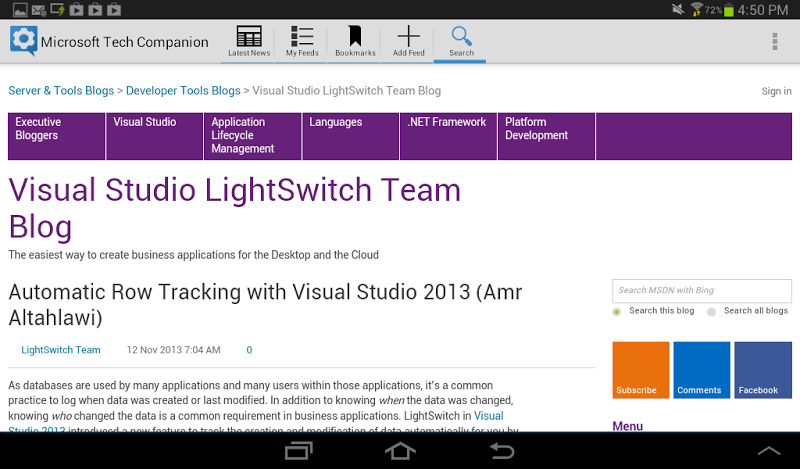Tap the Search magnifier icon
800x469 pixels.
coord(461,41)
